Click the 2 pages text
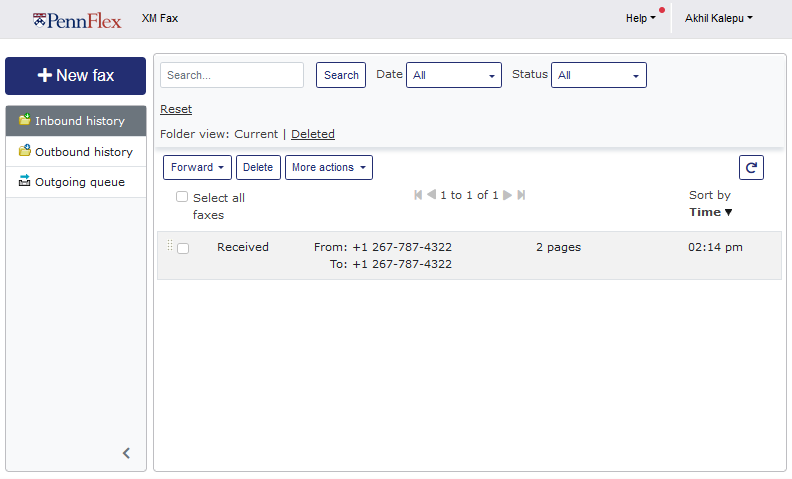The height and width of the screenshot is (479, 792). click(559, 247)
